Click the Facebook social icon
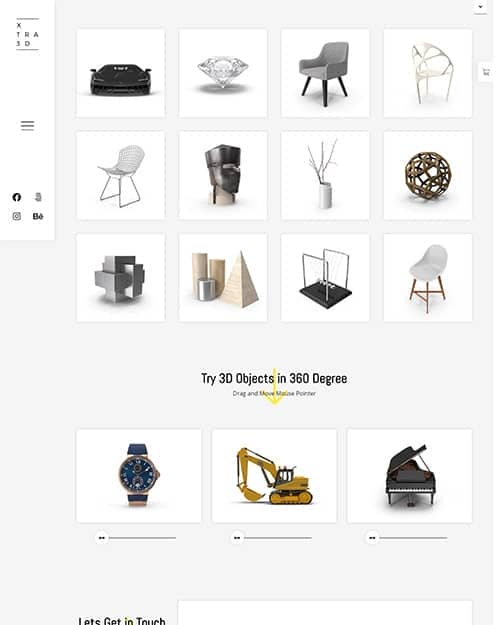The image size is (500, 625). [17, 197]
